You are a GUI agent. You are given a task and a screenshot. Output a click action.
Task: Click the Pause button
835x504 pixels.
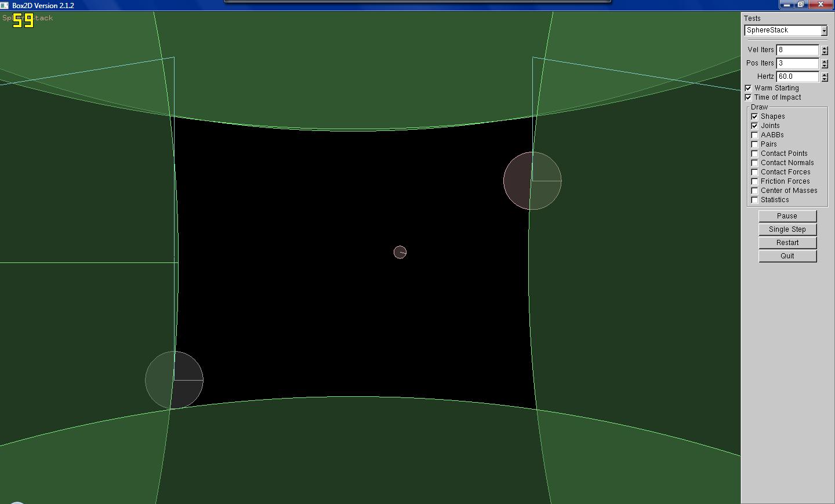tap(787, 216)
